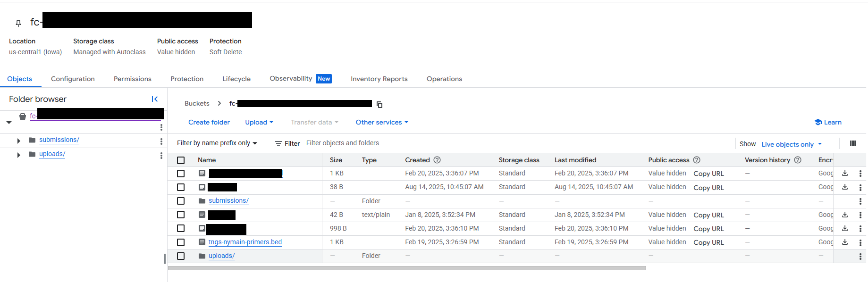Copy bucket path with copy icon
This screenshot has height=282, width=868.
[379, 105]
